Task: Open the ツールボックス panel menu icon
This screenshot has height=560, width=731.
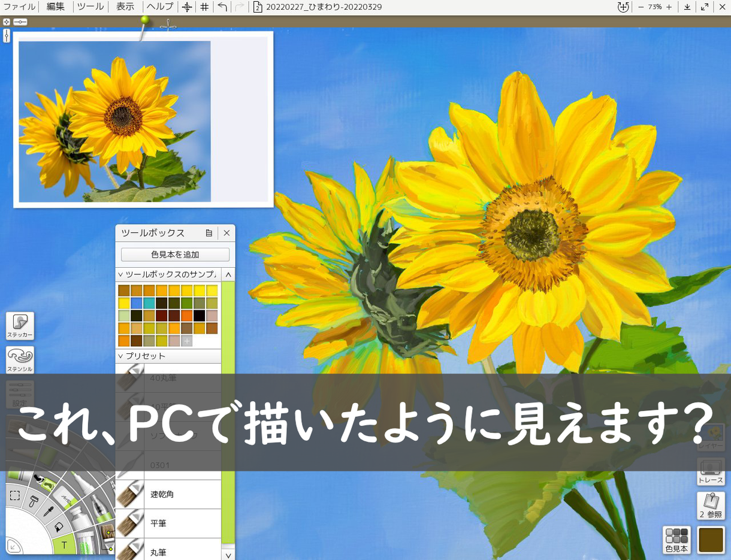Action: tap(209, 233)
